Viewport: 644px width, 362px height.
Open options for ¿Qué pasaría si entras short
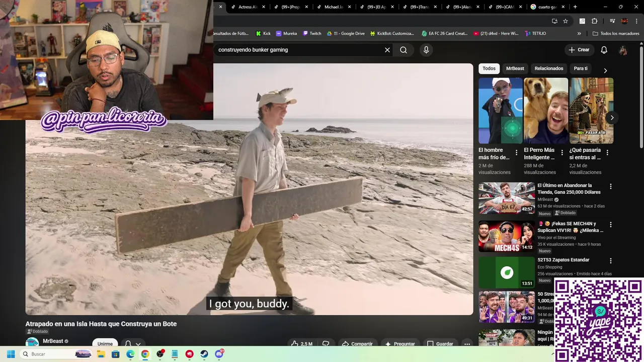607,152
